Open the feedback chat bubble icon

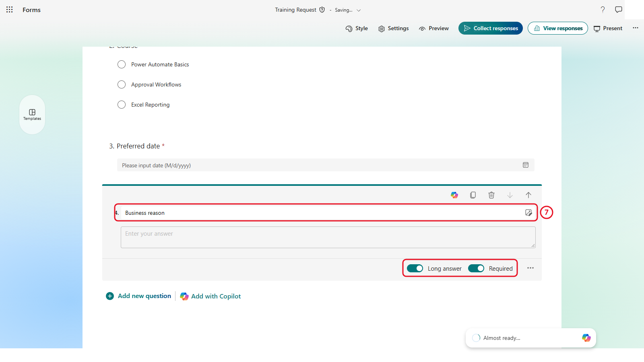[619, 10]
